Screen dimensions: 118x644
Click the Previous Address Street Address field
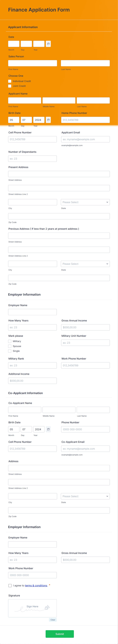pyautogui.click(x=59, y=236)
